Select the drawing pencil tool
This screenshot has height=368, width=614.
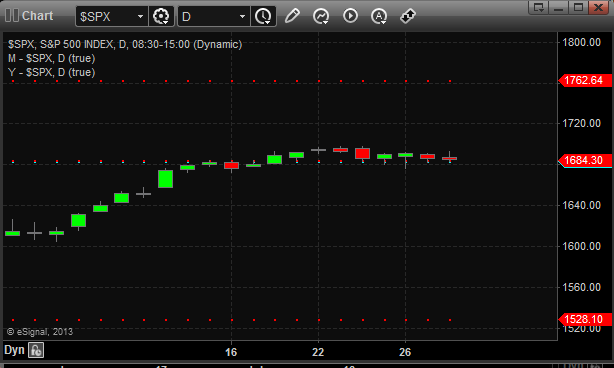pos(292,16)
